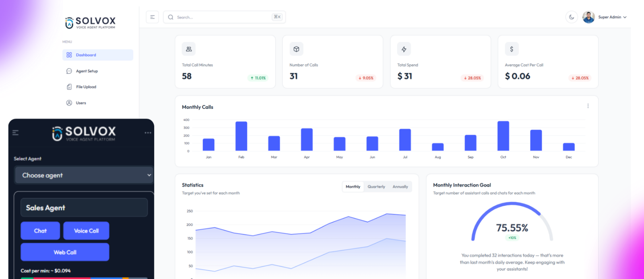
Task: Click the Web Call button
Action: tap(65, 252)
